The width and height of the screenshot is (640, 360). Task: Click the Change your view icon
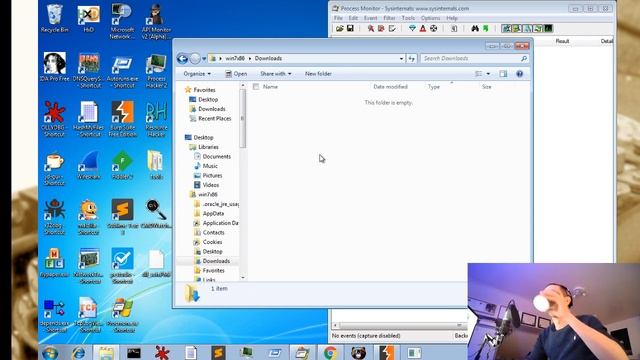[478, 74]
